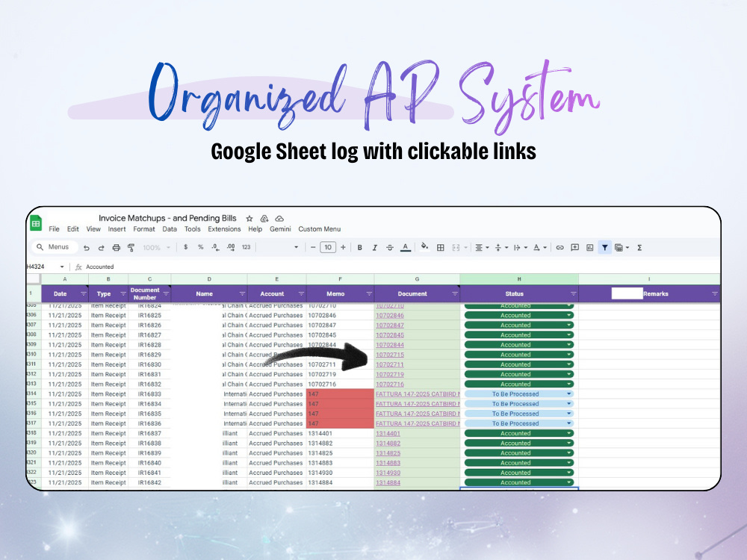Click the Undo arrow icon

[x=86, y=248]
